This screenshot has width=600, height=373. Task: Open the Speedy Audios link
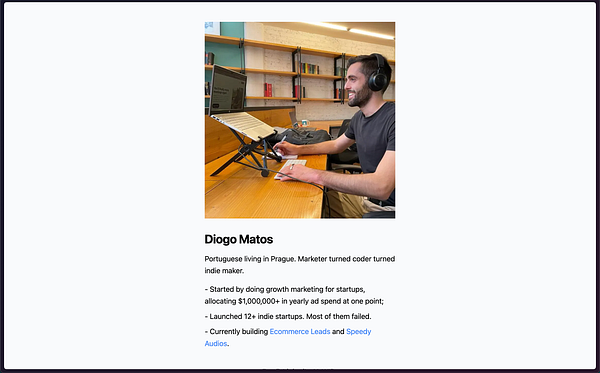coord(359,331)
